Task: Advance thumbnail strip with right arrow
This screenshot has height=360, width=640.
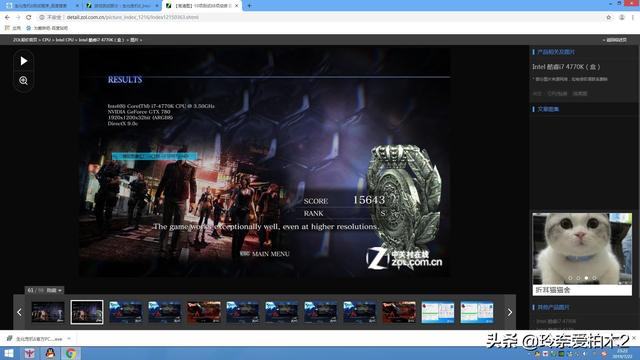Action: [509, 312]
